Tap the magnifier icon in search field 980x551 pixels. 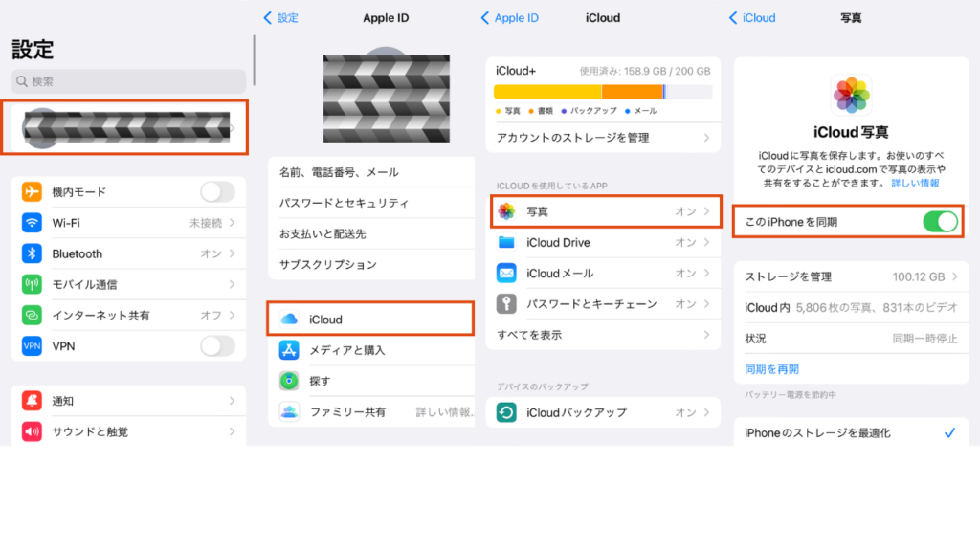pyautogui.click(x=22, y=81)
